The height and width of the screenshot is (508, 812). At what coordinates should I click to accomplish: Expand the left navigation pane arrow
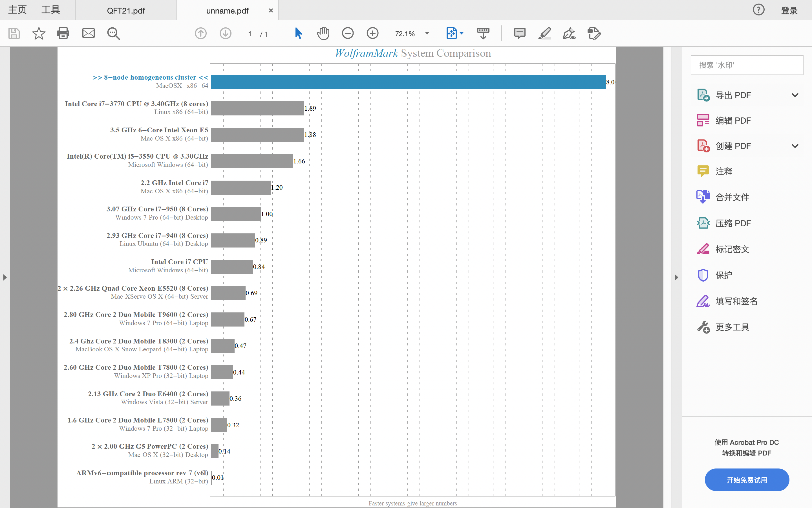[5, 277]
